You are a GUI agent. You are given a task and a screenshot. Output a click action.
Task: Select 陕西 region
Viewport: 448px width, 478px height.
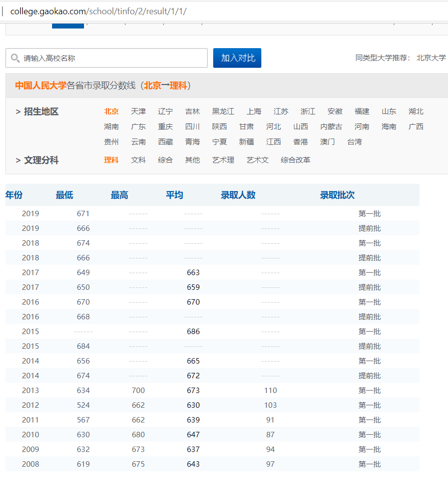[x=220, y=127]
